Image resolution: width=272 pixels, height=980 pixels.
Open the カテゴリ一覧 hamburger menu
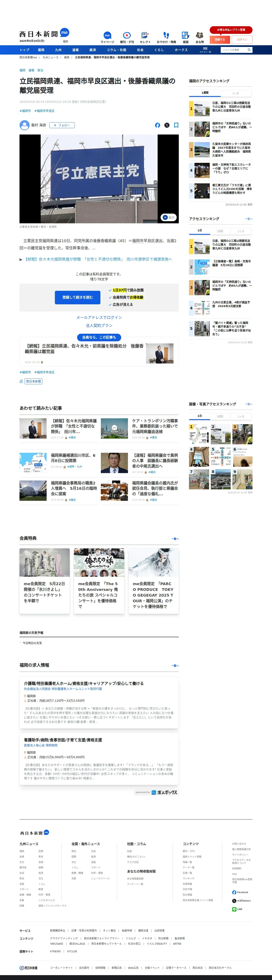coord(205,50)
